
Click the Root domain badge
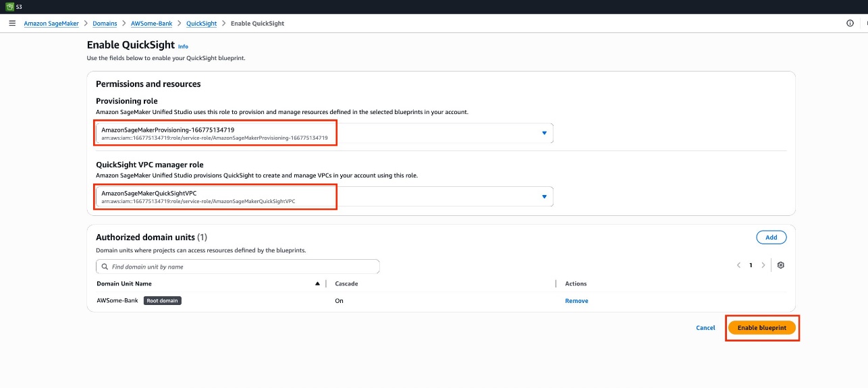(163, 301)
